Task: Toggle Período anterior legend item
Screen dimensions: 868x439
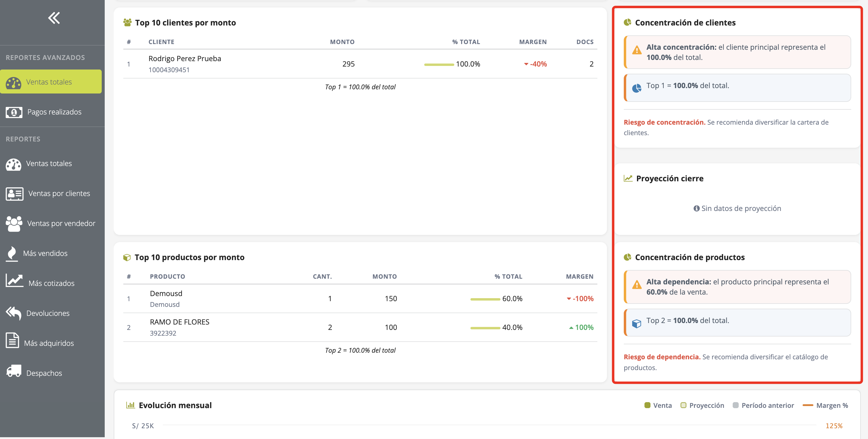Action: (x=763, y=405)
